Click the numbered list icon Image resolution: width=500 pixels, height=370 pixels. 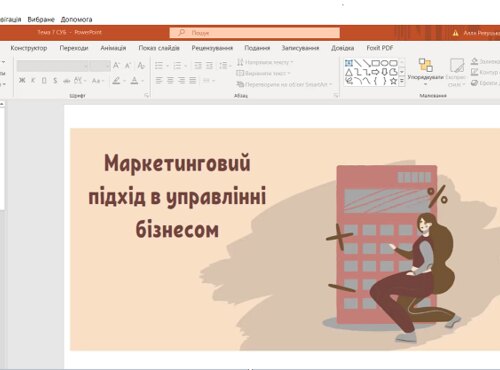click(177, 65)
